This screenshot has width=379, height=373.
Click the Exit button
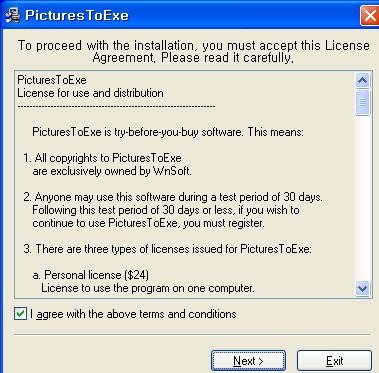[x=334, y=361]
